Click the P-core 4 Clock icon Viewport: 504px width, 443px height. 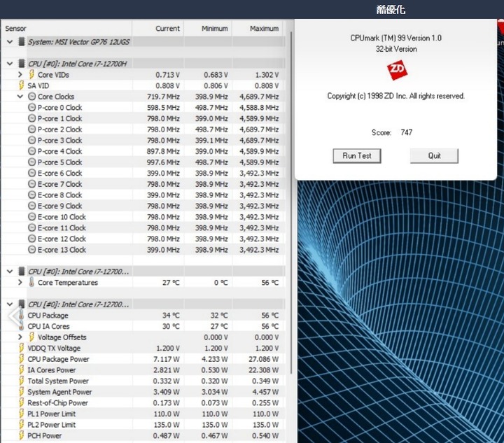click(31, 151)
